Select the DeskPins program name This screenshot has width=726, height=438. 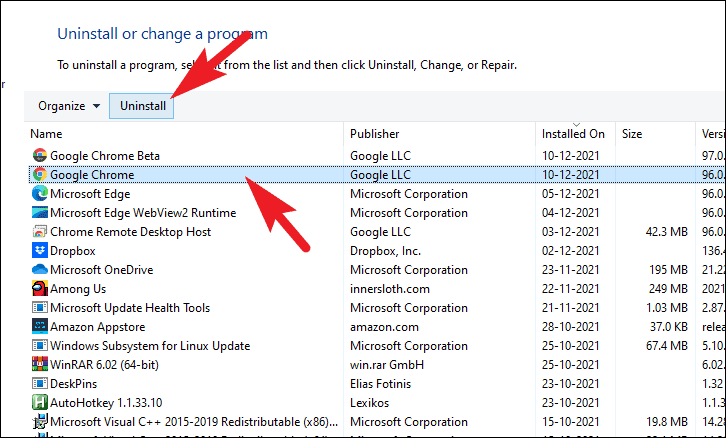coord(74,383)
